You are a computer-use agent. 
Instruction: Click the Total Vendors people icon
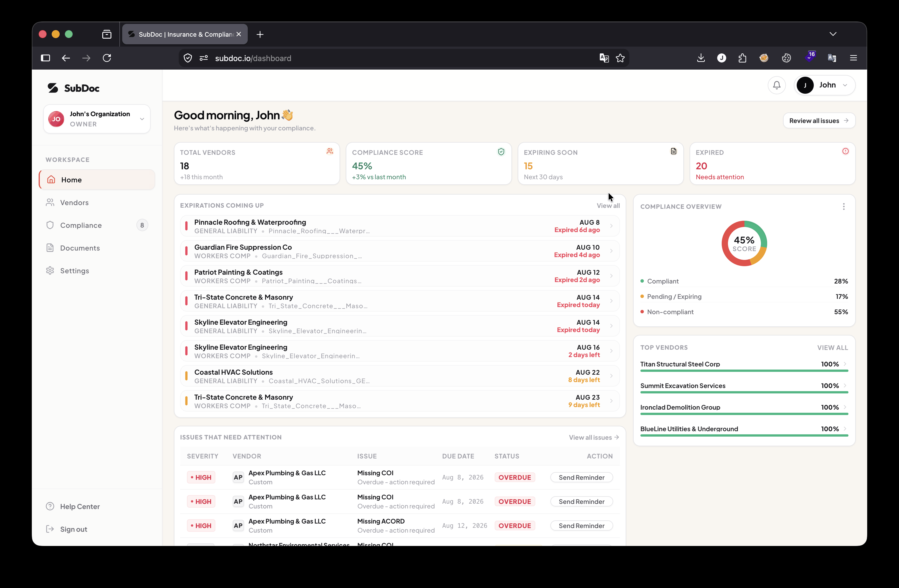click(330, 151)
